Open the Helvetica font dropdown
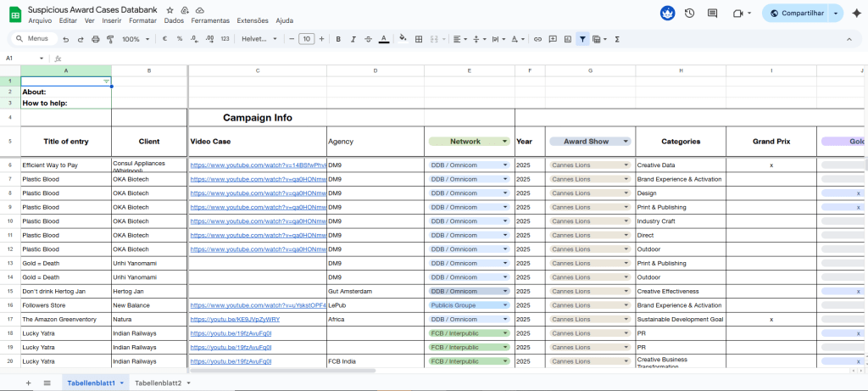The image size is (868, 391). (259, 39)
